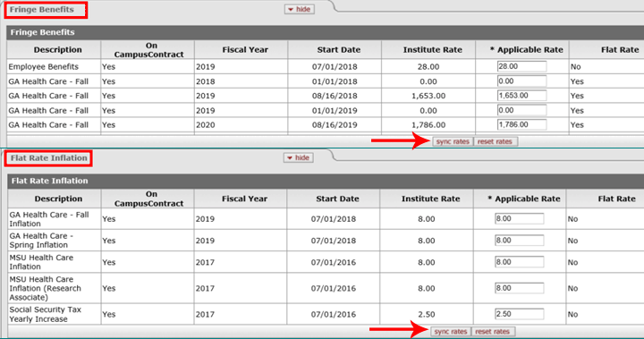Click reset rates under Flat Rate Inflation table
Viewport: 644px width, 339px height.
point(493,332)
